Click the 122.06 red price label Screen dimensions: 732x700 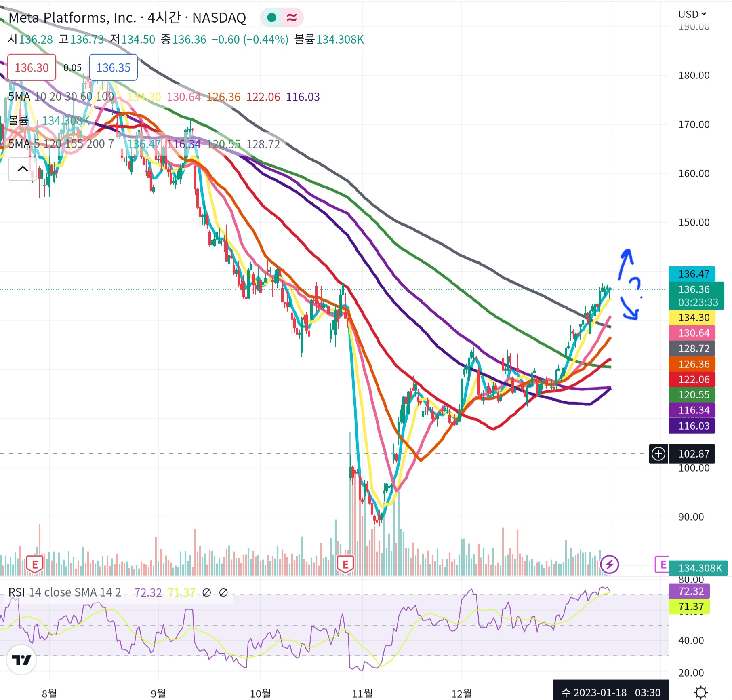click(x=692, y=380)
